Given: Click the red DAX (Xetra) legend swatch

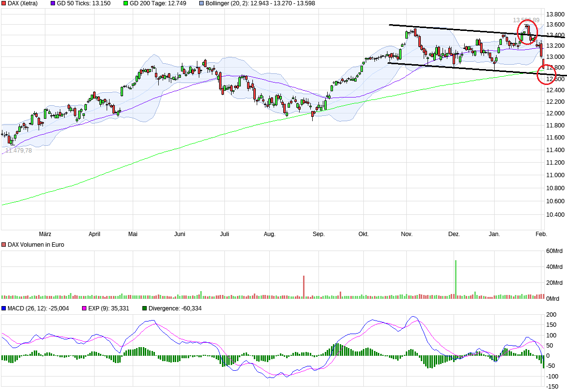Looking at the screenshot, I should [3, 3].
